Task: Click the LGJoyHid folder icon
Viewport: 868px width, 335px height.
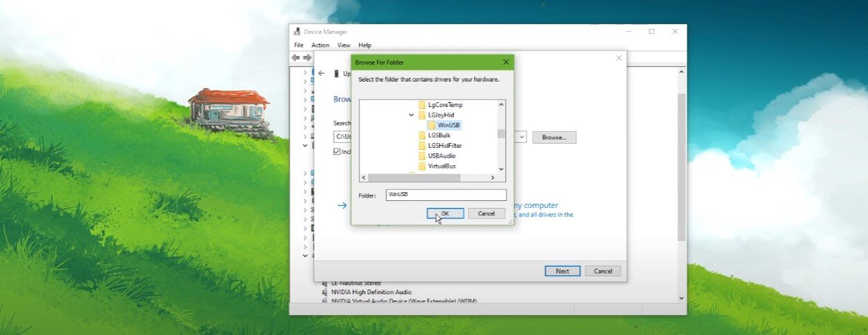Action: (x=422, y=115)
